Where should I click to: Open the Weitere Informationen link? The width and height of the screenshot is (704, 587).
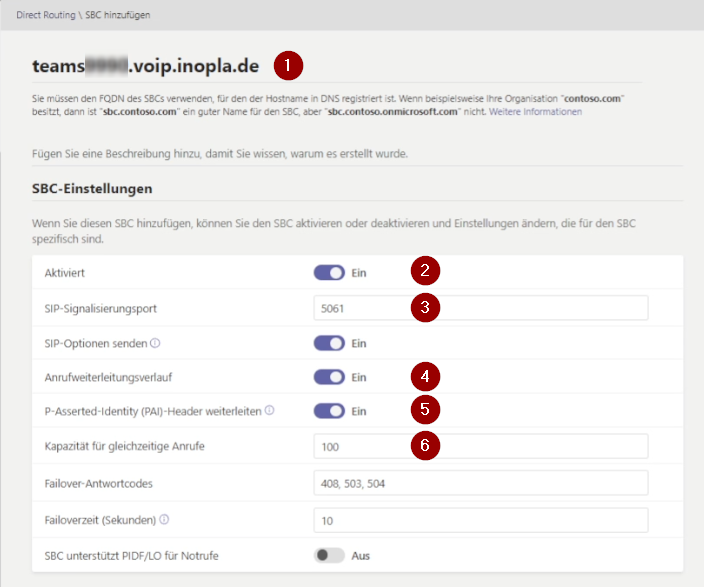pos(535,111)
